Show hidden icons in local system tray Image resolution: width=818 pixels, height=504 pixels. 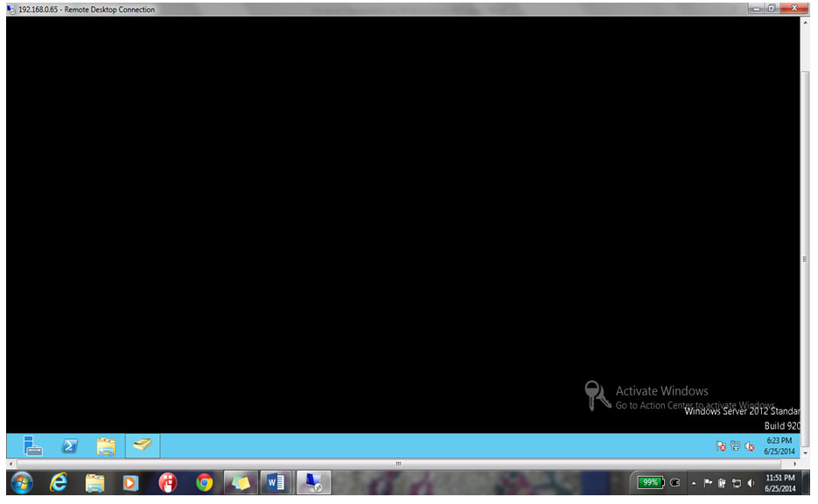[694, 483]
